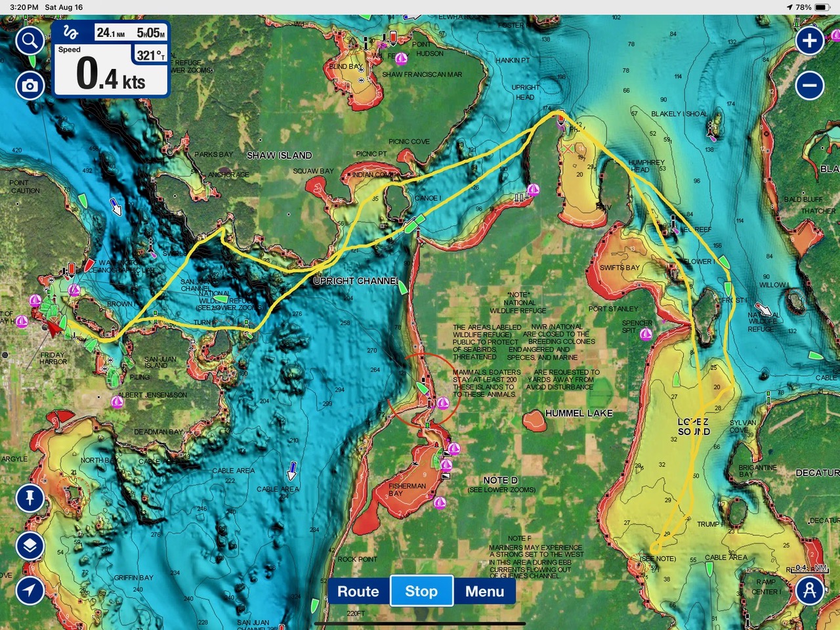The height and width of the screenshot is (630, 840).
Task: Tap magenta marker beside Albert Jensen & Son
Action: 117,402
